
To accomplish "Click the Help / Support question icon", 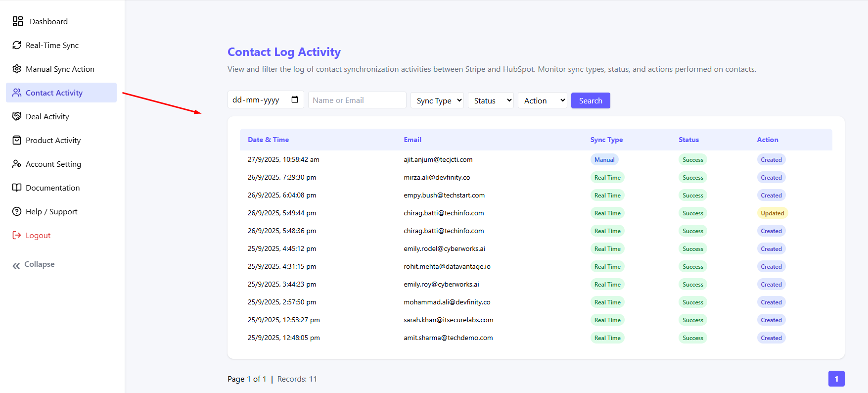I will coord(17,211).
